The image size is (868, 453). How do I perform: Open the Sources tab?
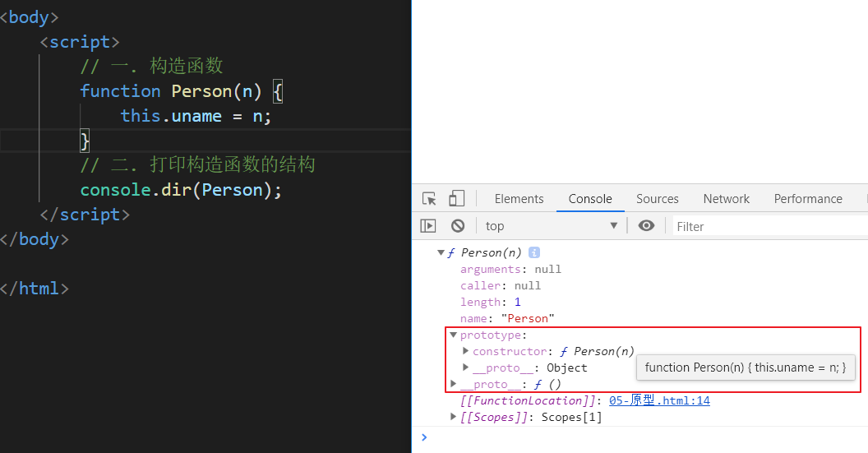point(657,199)
